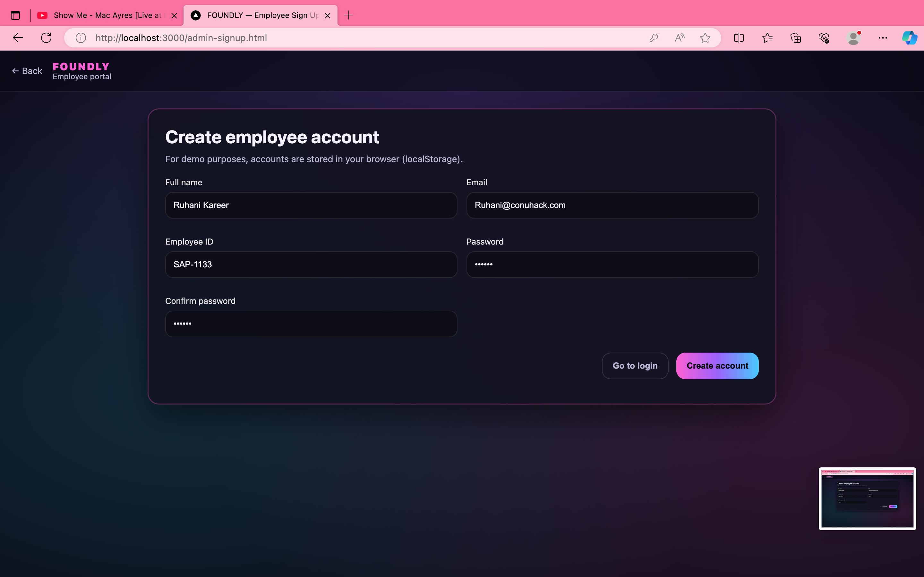Open the Browser essentials heart icon
The width and height of the screenshot is (924, 577).
(x=824, y=38)
